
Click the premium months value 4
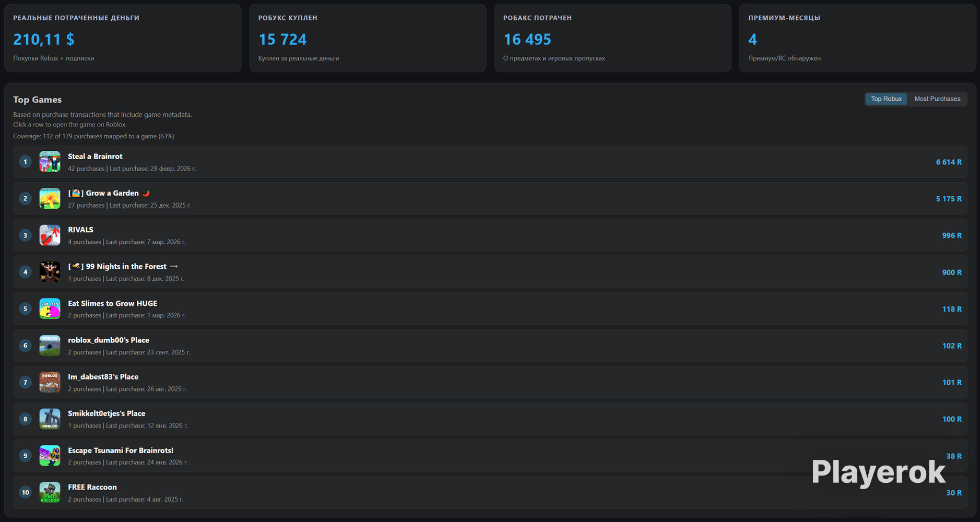click(x=752, y=39)
